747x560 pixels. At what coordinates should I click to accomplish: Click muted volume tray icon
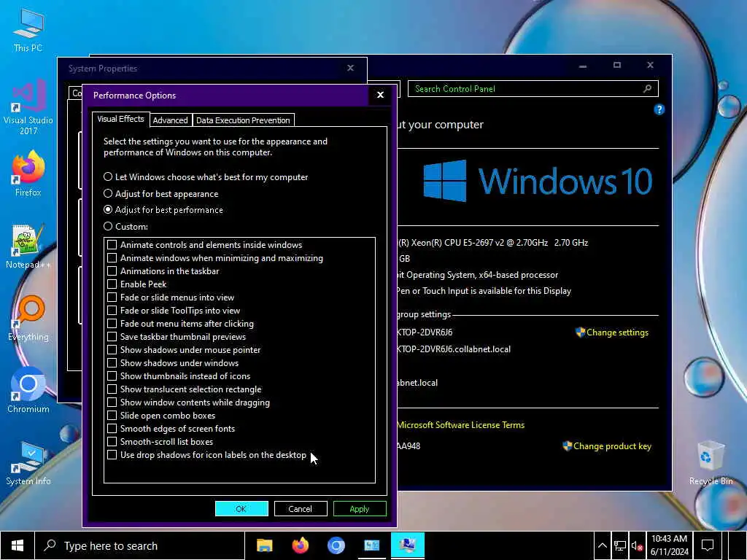[637, 546]
